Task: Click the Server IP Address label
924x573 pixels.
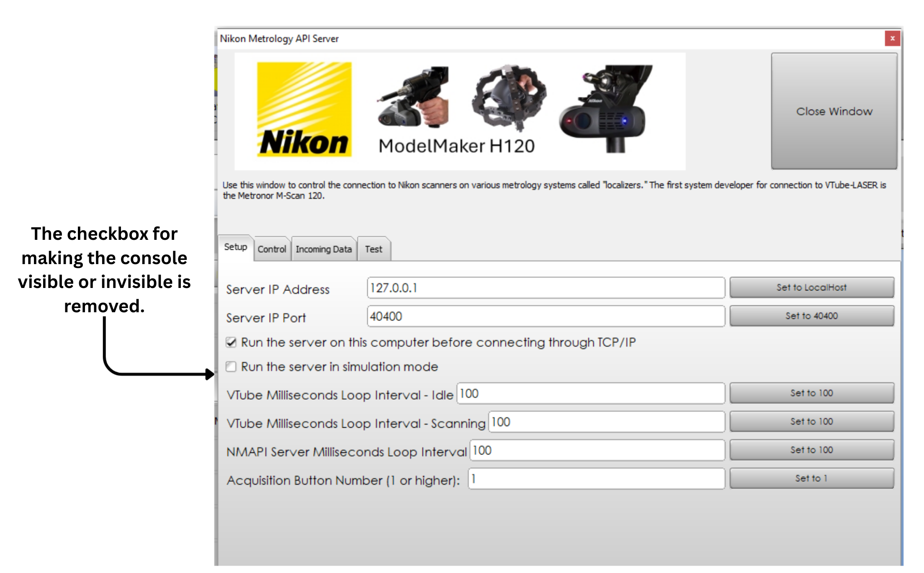Action: click(x=278, y=289)
